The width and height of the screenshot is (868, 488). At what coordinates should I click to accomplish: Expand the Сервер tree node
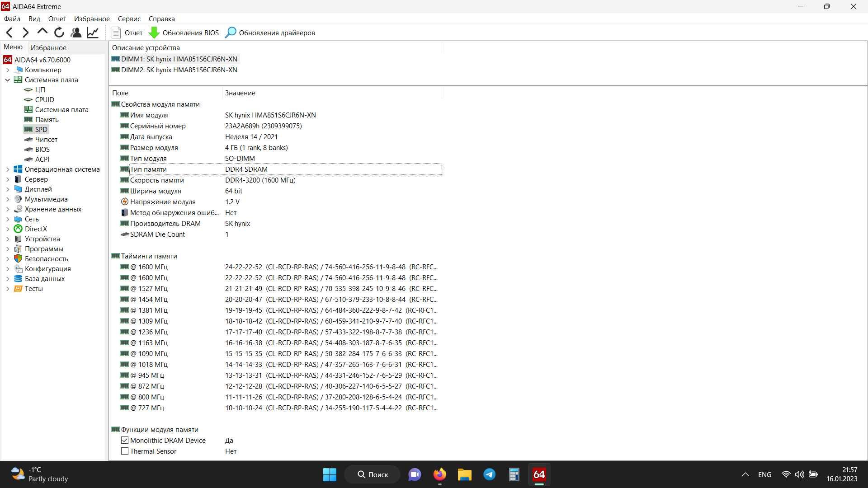pyautogui.click(x=8, y=179)
